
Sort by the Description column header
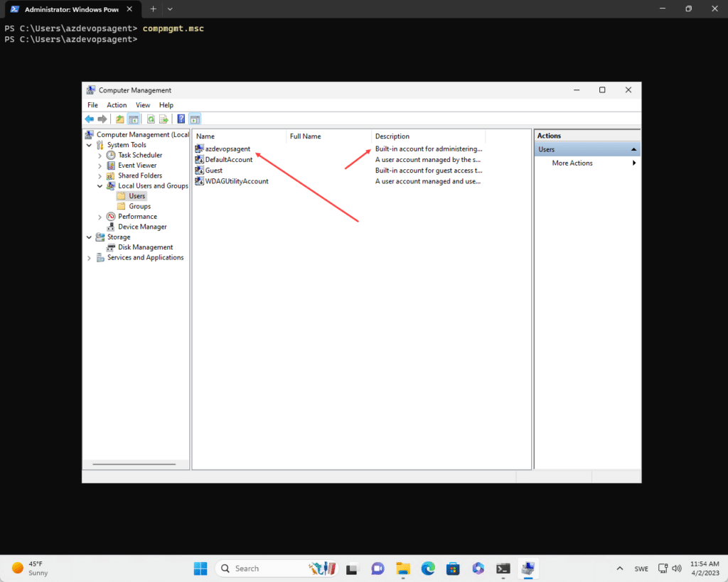point(429,136)
